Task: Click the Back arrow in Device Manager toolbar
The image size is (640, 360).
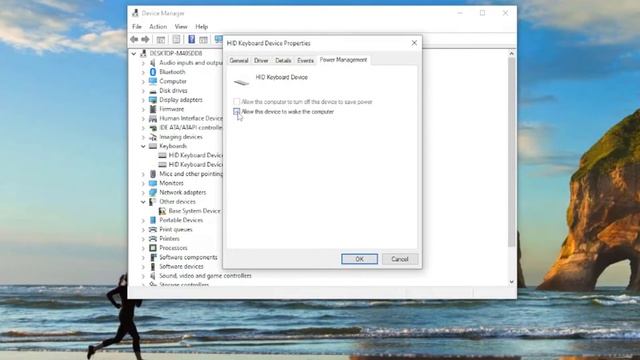Action: 134,40
